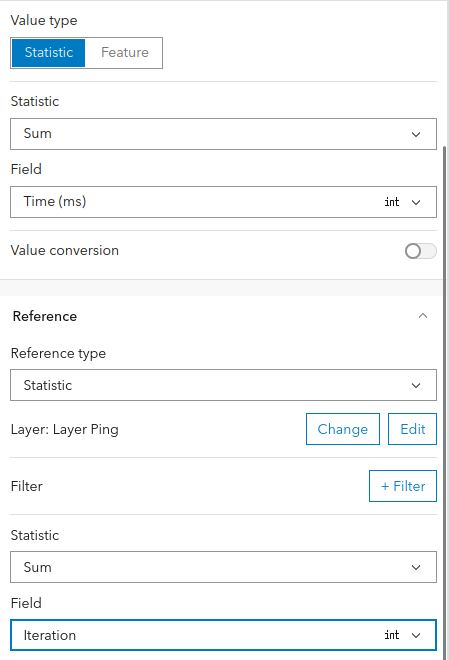Click the Reference type label
This screenshot has width=449, height=660.
[58, 353]
